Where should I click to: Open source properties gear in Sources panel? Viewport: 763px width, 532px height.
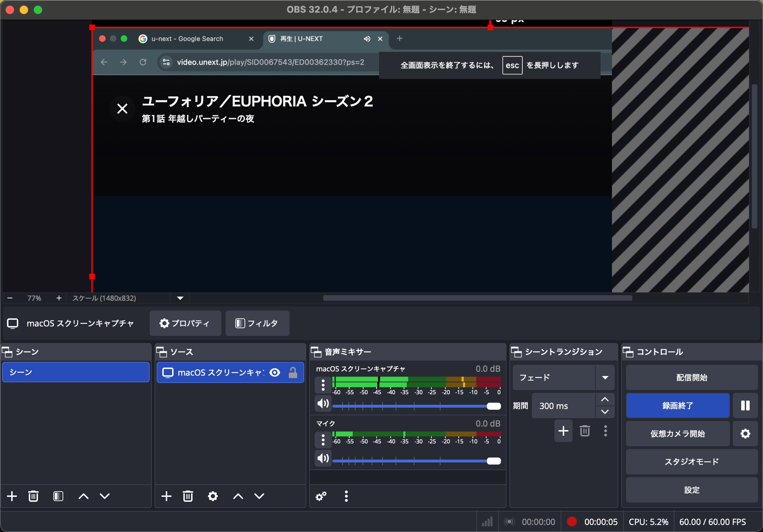[213, 496]
